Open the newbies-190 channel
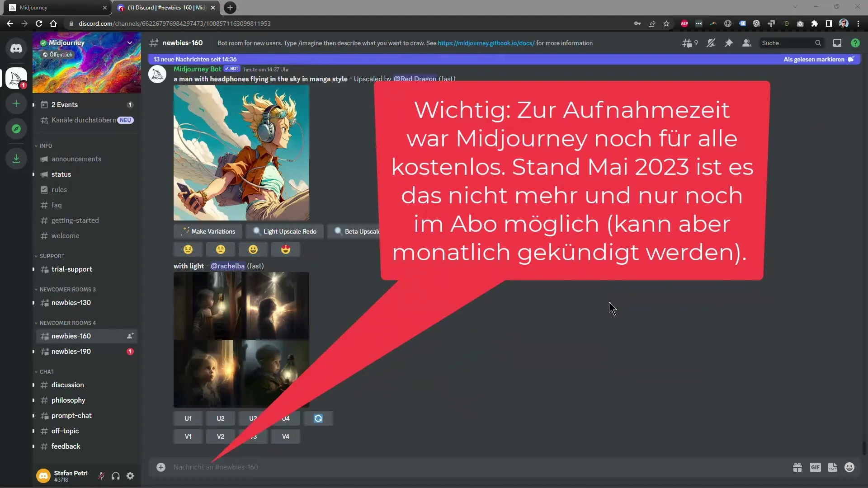This screenshot has height=488, width=868. pos(86,352)
